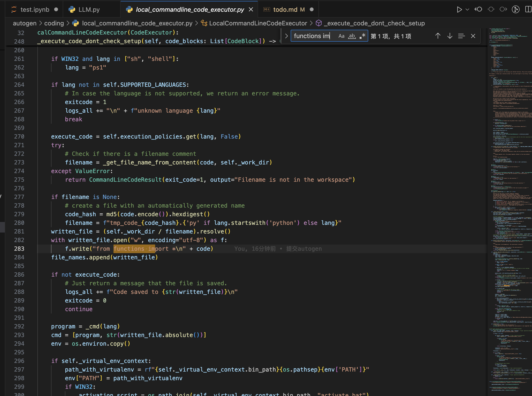This screenshot has width=532, height=396.
Task: Toggle Match Whole Word in find widget
Action: tap(352, 36)
